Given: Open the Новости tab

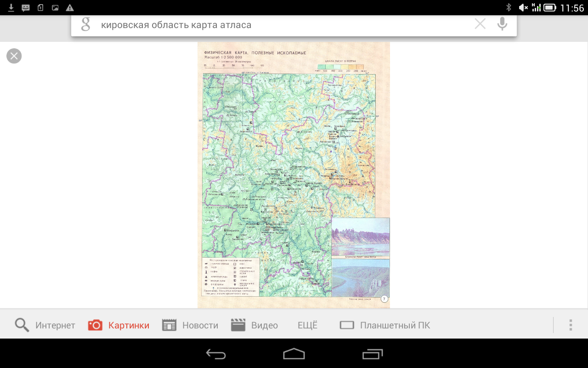Looking at the screenshot, I should [x=190, y=325].
